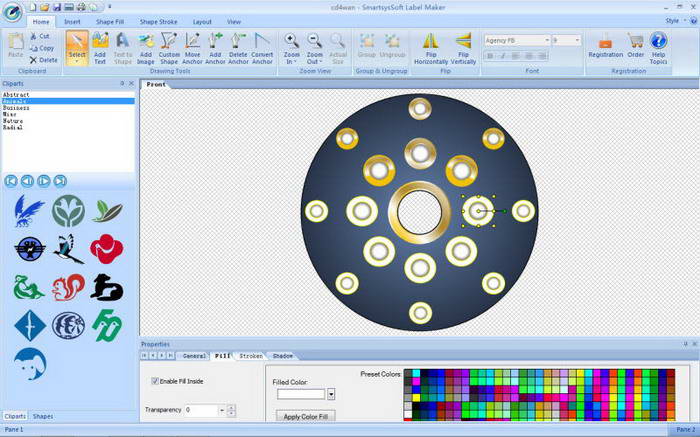Select the Move Anchor tool
This screenshot has height=437, width=700.
pyautogui.click(x=192, y=48)
